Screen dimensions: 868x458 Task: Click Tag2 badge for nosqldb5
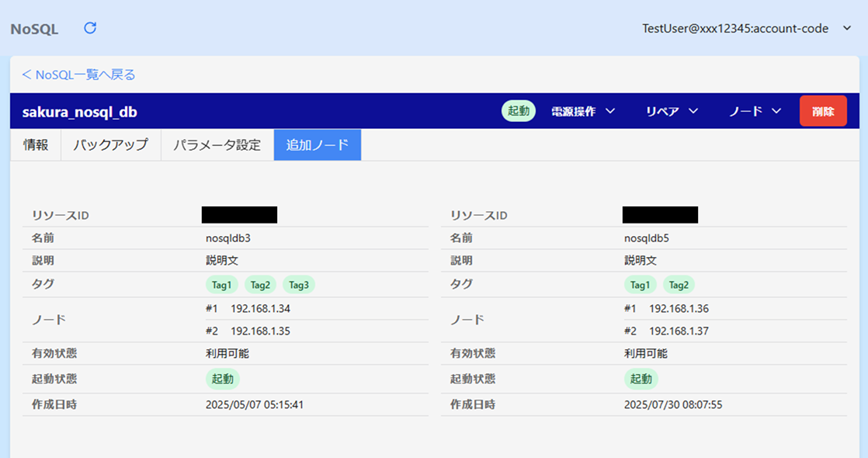(x=679, y=285)
